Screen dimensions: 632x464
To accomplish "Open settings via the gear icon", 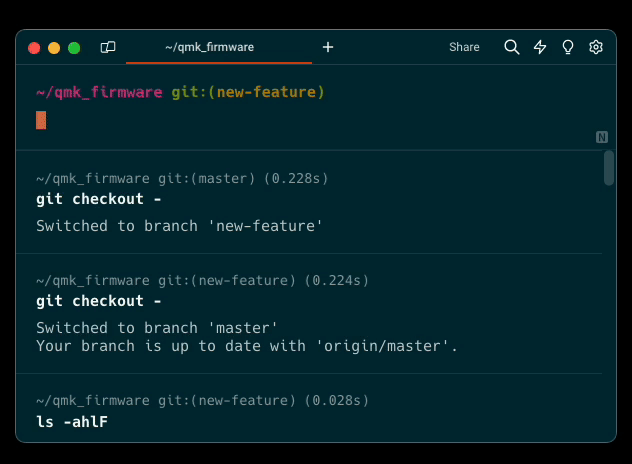I will click(596, 47).
